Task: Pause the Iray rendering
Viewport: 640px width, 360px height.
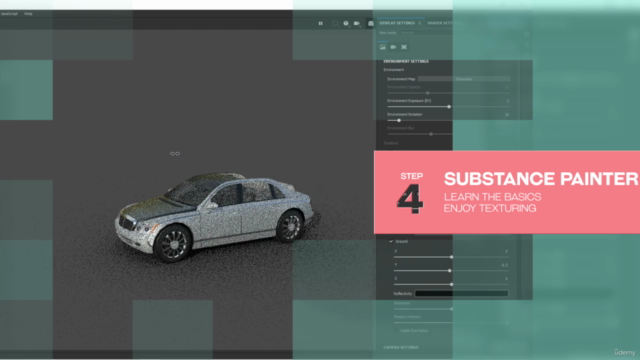Action: pyautogui.click(x=320, y=23)
